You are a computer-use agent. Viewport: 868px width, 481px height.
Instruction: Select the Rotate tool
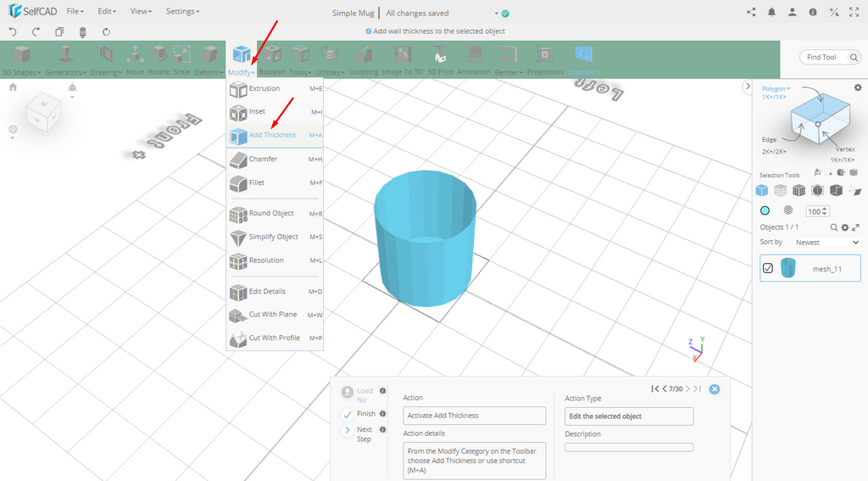(159, 60)
